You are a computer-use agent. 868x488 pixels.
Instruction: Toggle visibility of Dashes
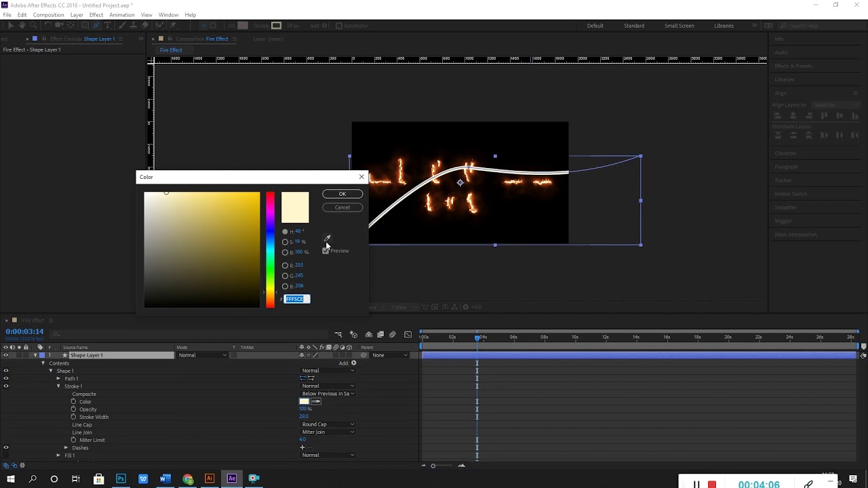[x=6, y=447]
